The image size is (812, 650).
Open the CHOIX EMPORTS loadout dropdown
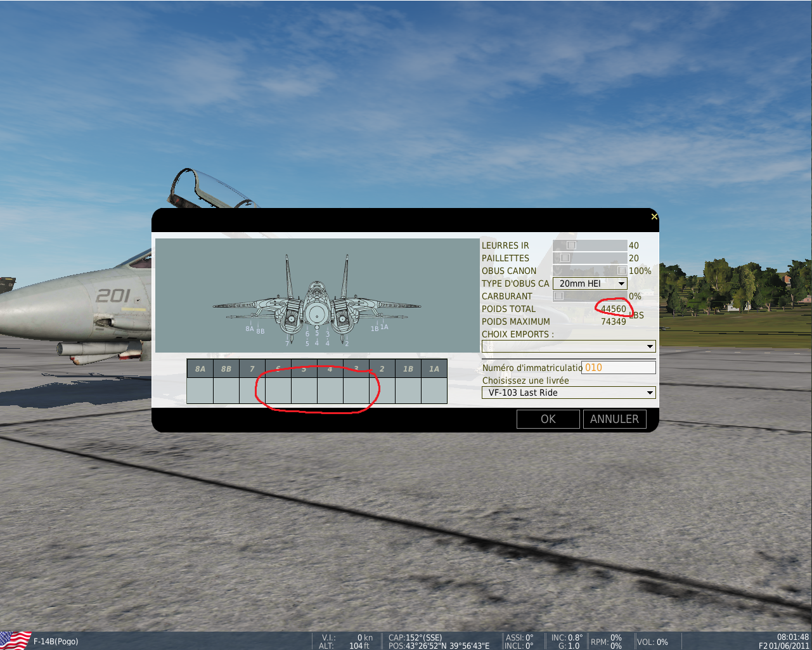point(569,346)
